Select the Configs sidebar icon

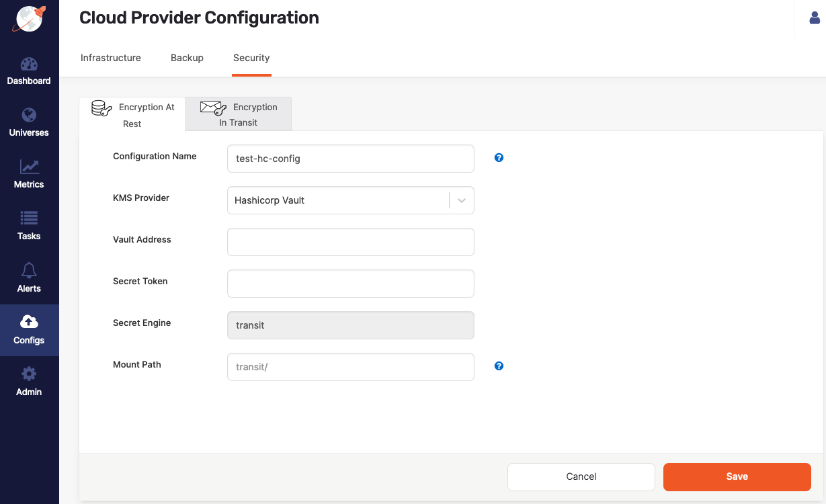29,330
